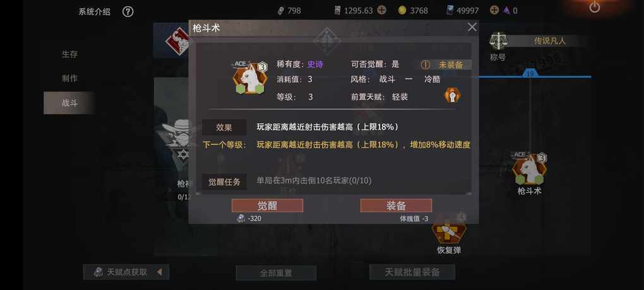Image resolution: width=644 pixels, height=290 pixels.
Task: Click the gold coin 3768 currency
Action: [x=413, y=11]
